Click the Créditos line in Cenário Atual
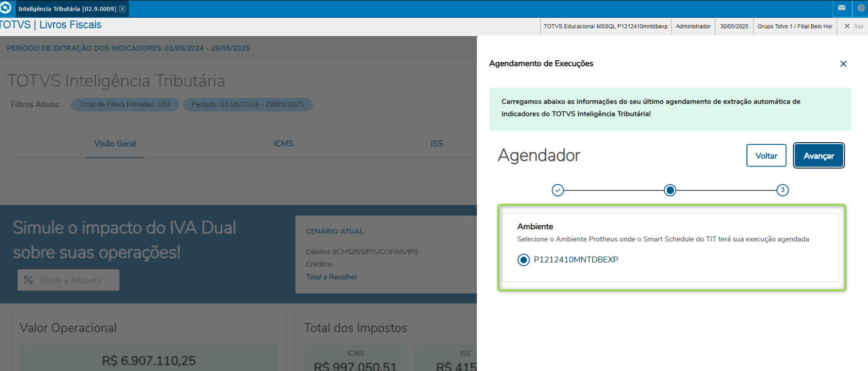Screen dimensions: 868x371 [319, 264]
